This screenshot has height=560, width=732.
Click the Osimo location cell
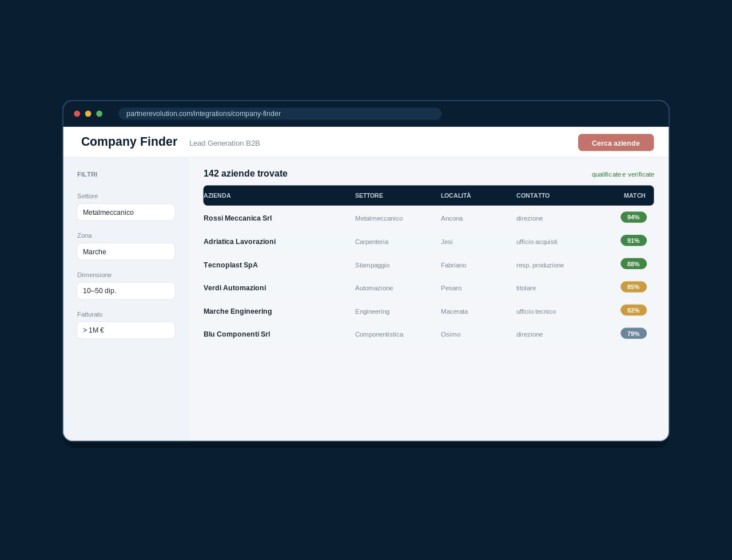point(451,334)
